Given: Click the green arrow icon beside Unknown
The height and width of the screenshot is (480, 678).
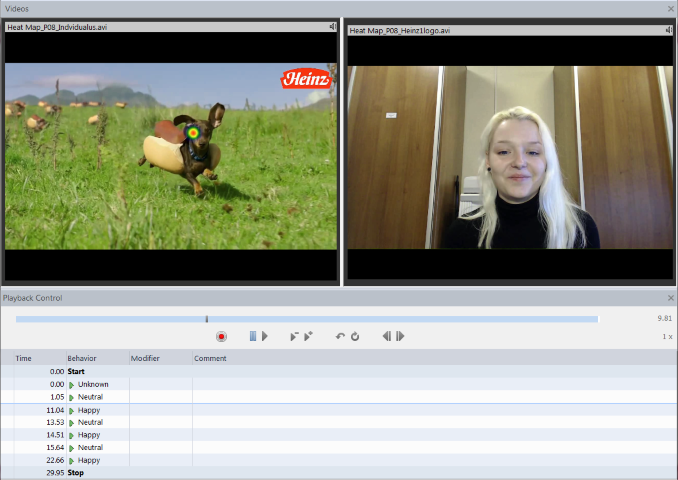Looking at the screenshot, I should 71,385.
